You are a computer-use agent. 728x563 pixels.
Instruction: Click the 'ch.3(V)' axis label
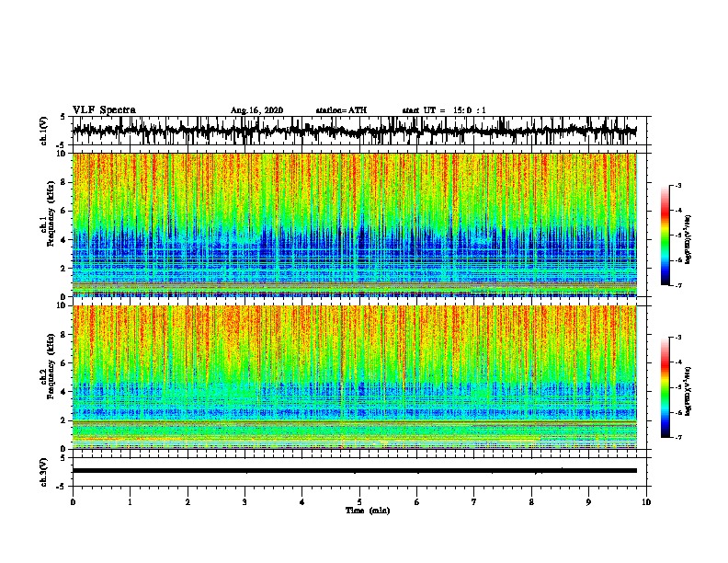pyautogui.click(x=44, y=473)
